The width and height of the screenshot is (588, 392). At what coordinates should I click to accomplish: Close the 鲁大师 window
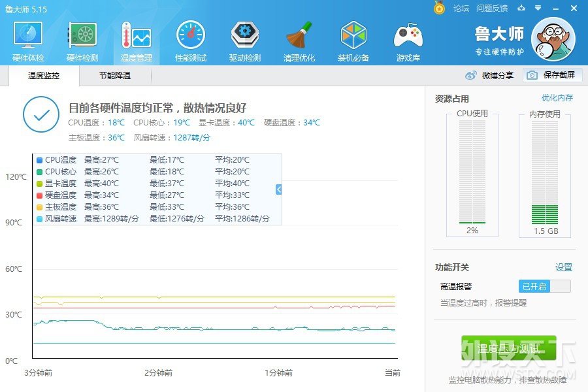(574, 8)
